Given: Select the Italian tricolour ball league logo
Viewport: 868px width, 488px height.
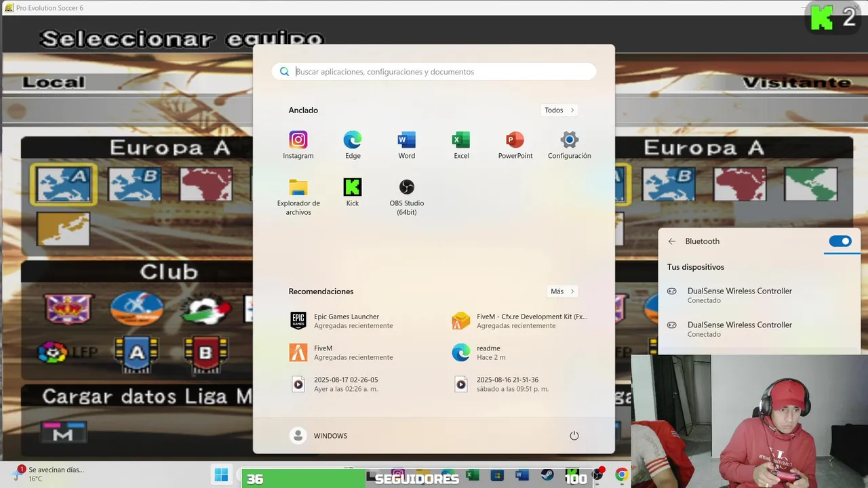Looking at the screenshot, I should 207,309.
